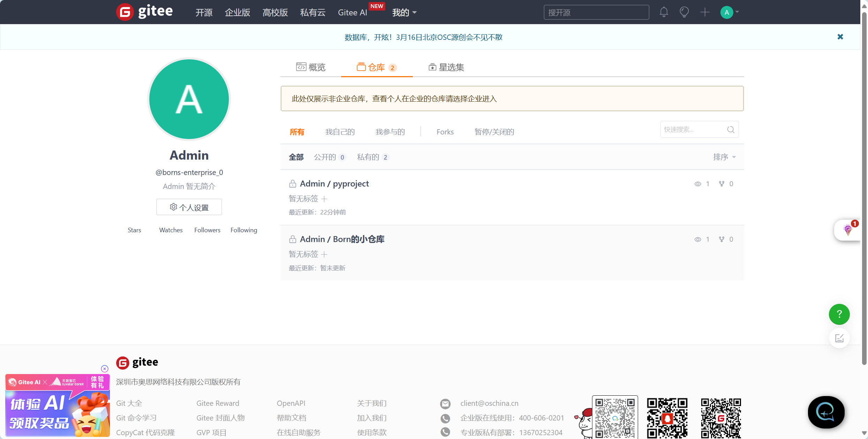Click the search magnifier in quick search
868x439 pixels.
pos(731,130)
